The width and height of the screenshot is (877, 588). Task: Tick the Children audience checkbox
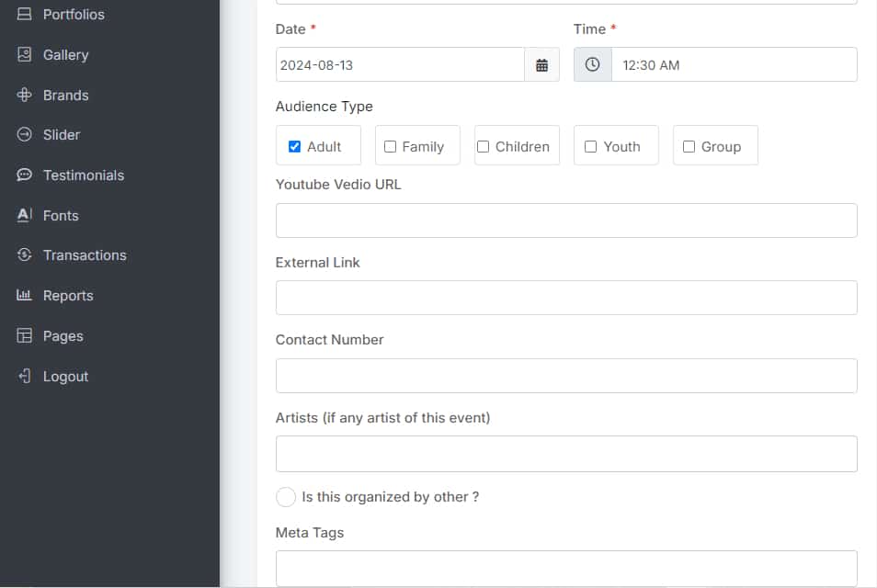coord(483,146)
